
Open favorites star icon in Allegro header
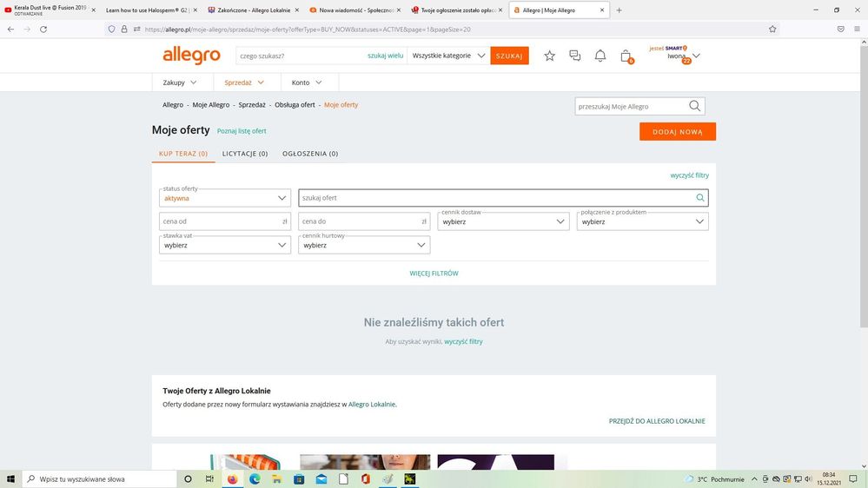pyautogui.click(x=549, y=56)
